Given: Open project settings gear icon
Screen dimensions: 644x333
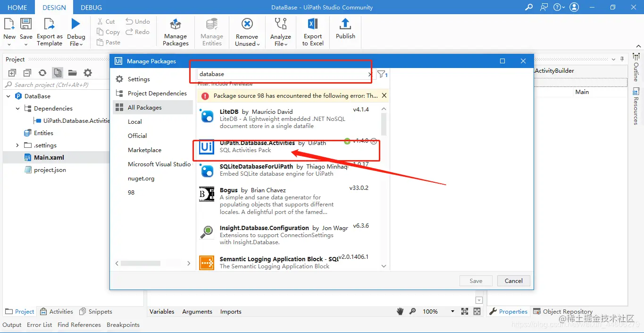Looking at the screenshot, I should [88, 73].
